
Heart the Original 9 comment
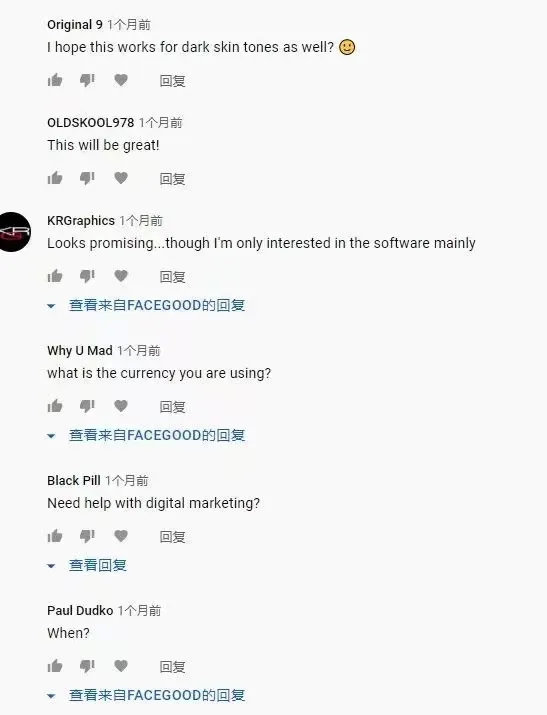click(x=121, y=80)
